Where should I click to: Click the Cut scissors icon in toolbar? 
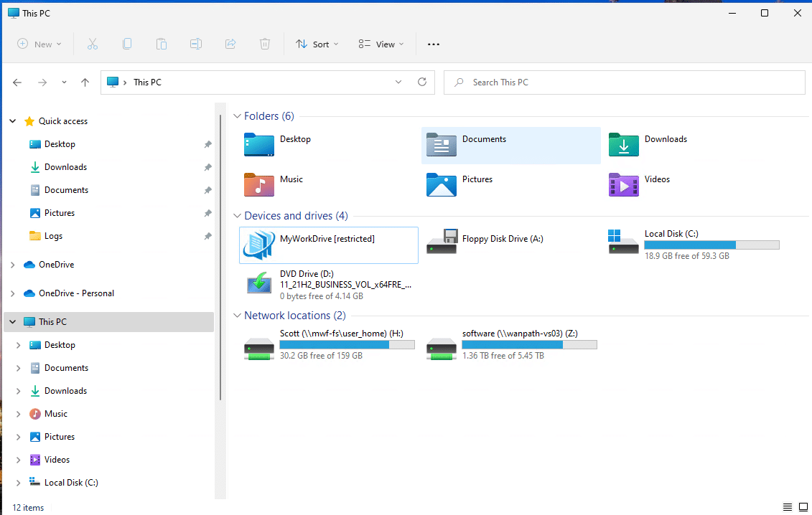93,44
